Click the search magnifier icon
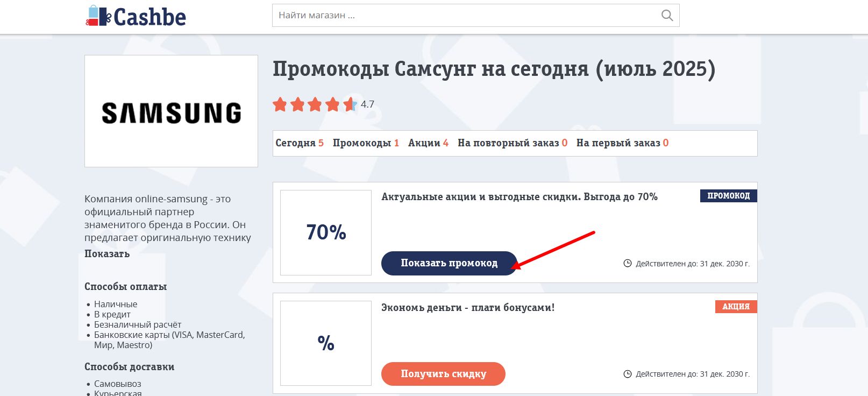Viewport: 868px width, 396px height. 667,16
